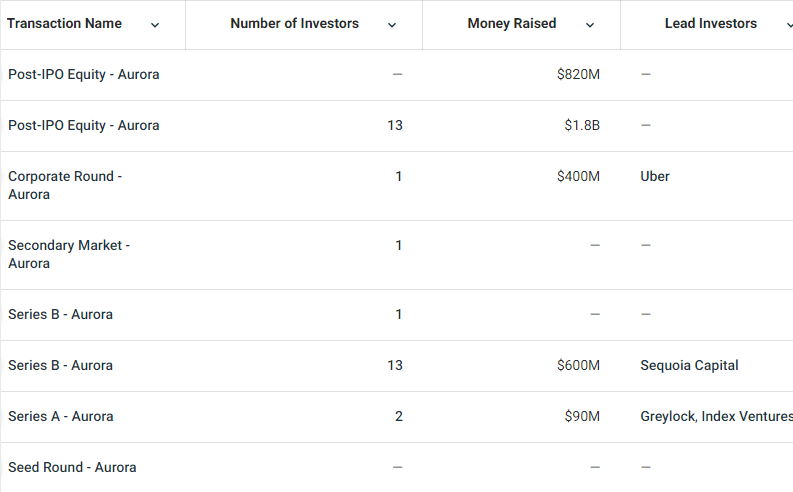This screenshot has width=793, height=492.
Task: Click the Lead Investors column header text
Action: tap(711, 23)
